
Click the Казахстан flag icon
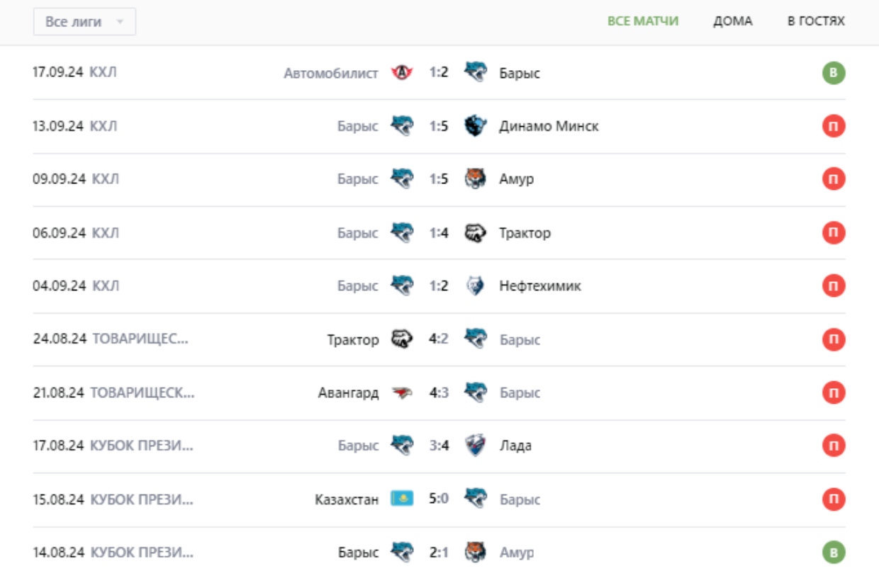pos(402,499)
